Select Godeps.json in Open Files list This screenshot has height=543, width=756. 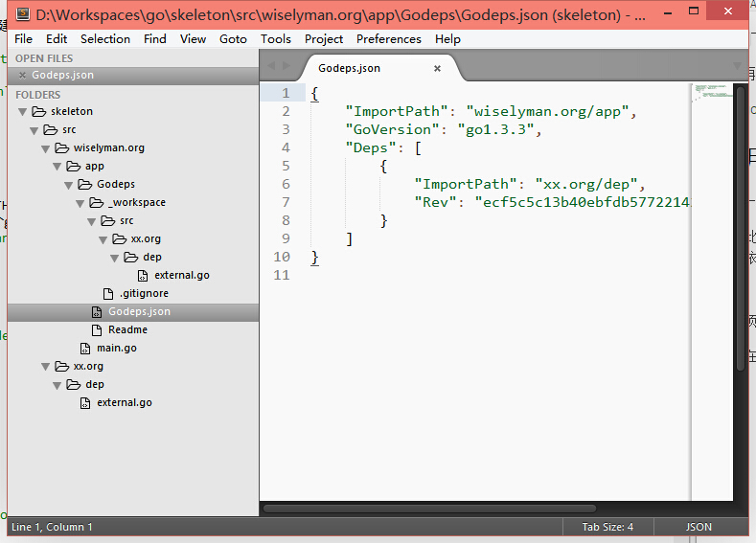[62, 75]
